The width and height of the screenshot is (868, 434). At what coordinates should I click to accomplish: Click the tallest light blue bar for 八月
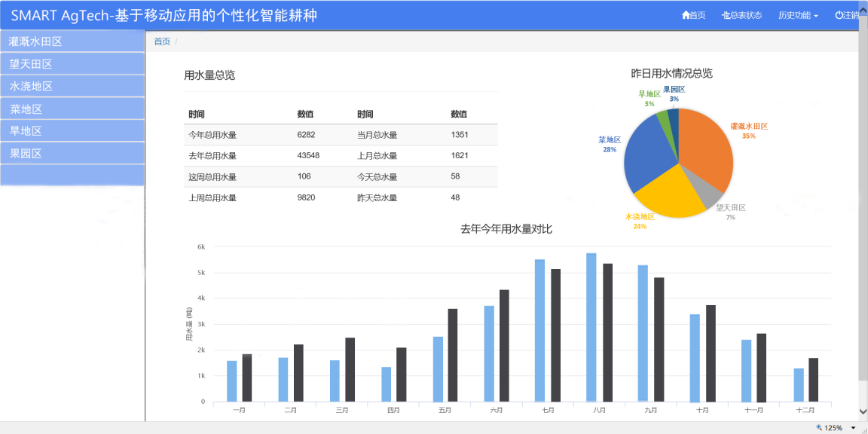click(x=591, y=327)
